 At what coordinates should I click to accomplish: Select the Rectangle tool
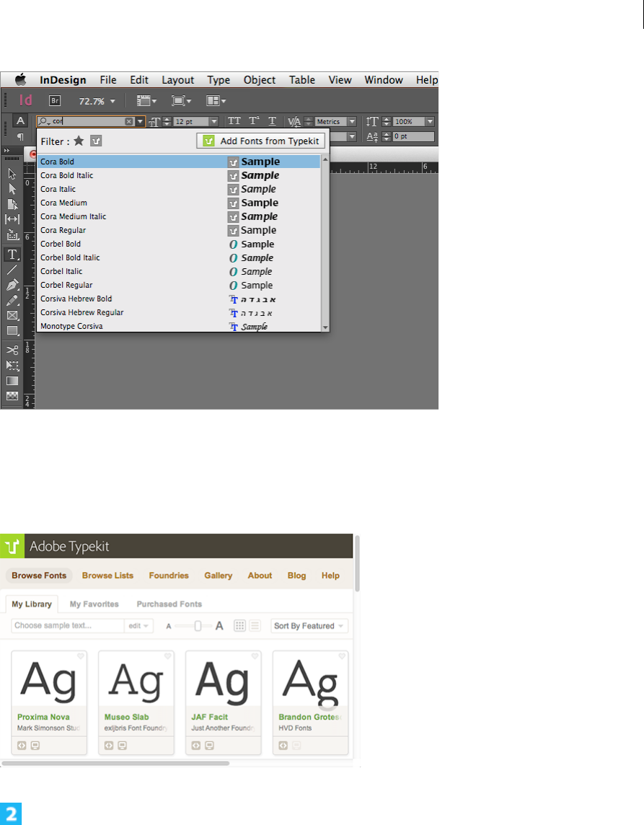(12, 331)
